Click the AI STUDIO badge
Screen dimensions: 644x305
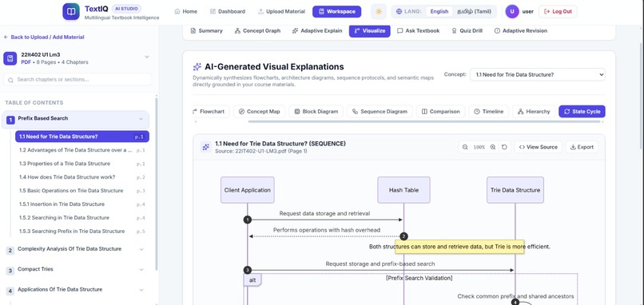[x=126, y=9]
